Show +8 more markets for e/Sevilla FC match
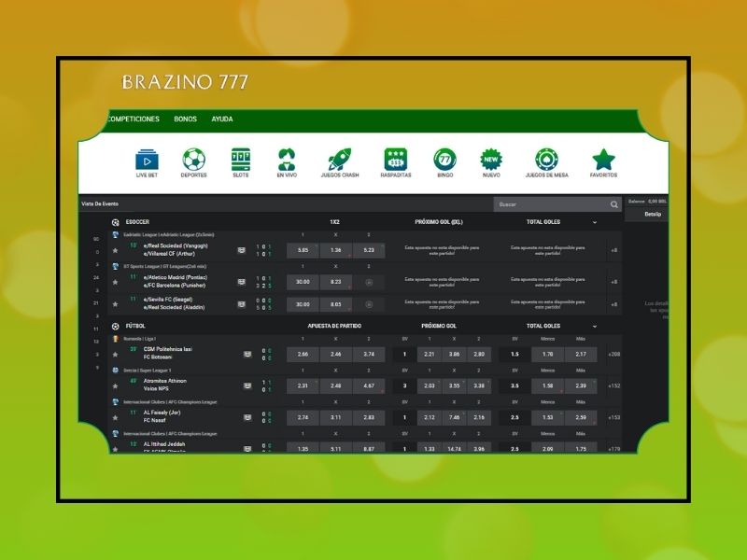The image size is (747, 560). 614,304
